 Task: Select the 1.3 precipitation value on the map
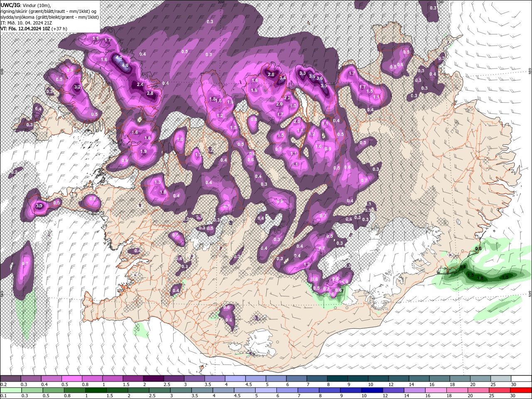158,182
